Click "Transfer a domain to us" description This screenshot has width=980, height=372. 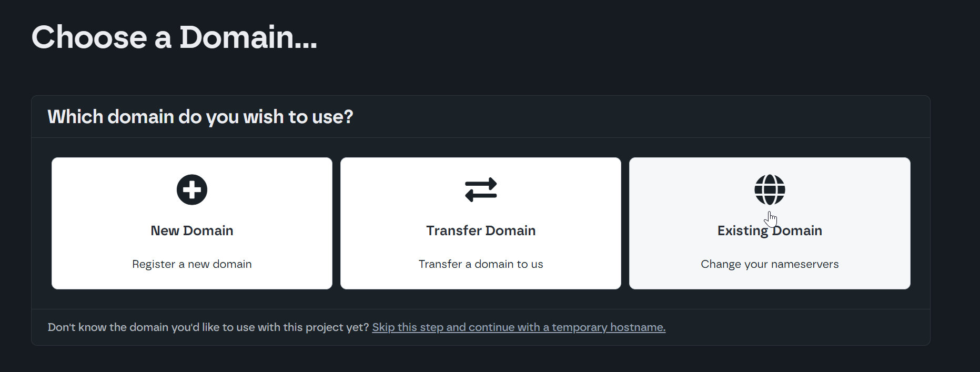(481, 264)
